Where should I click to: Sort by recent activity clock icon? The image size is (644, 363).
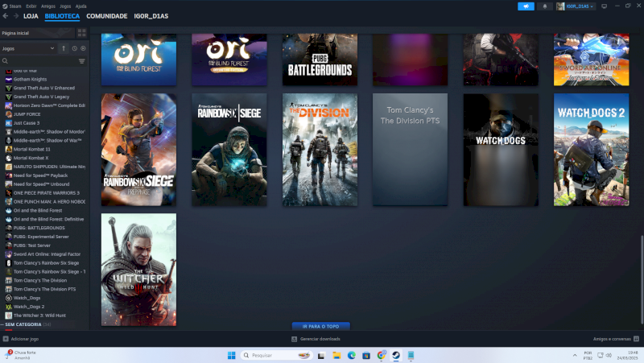coord(74,48)
